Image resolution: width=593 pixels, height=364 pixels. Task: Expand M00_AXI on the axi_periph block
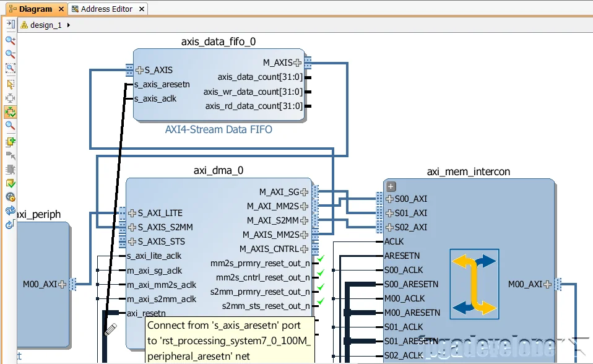tap(63, 284)
